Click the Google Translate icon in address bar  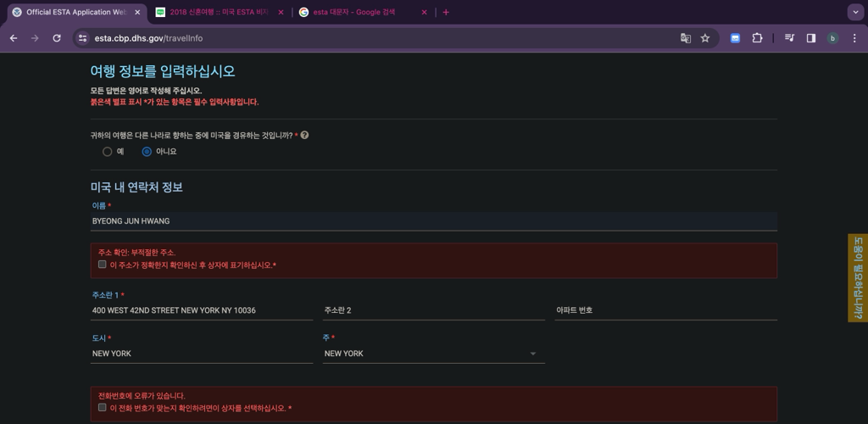point(686,38)
